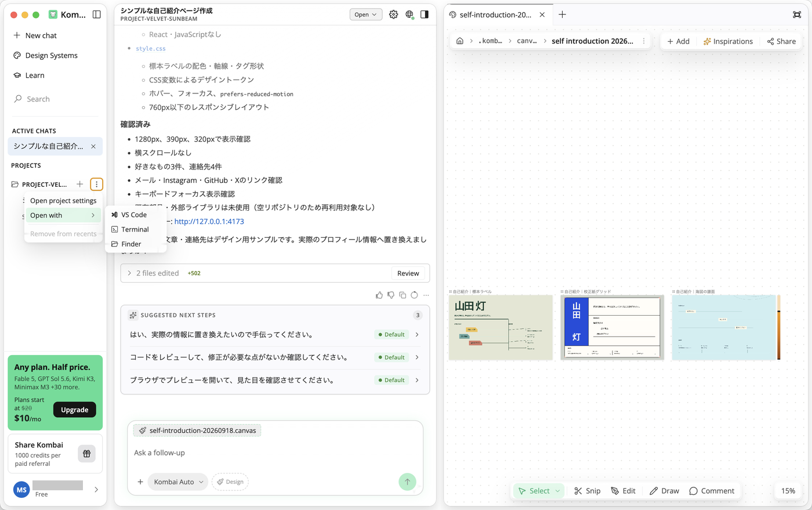Click the Ask a follow-up input field

pyautogui.click(x=275, y=453)
